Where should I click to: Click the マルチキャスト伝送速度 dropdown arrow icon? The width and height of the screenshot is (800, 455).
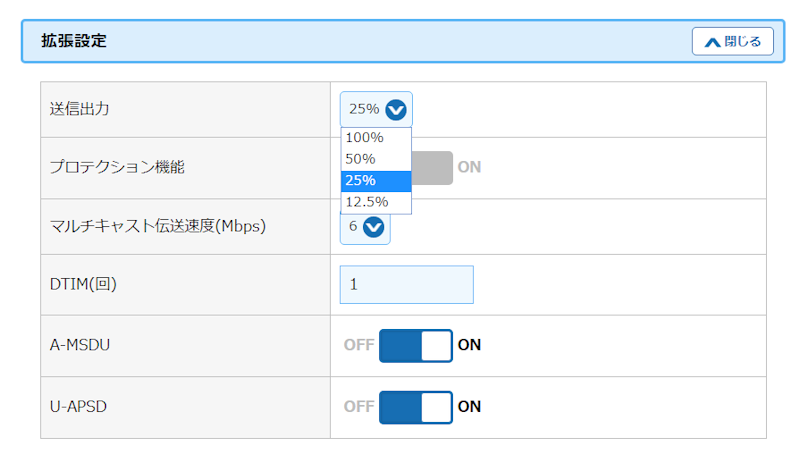click(x=374, y=228)
